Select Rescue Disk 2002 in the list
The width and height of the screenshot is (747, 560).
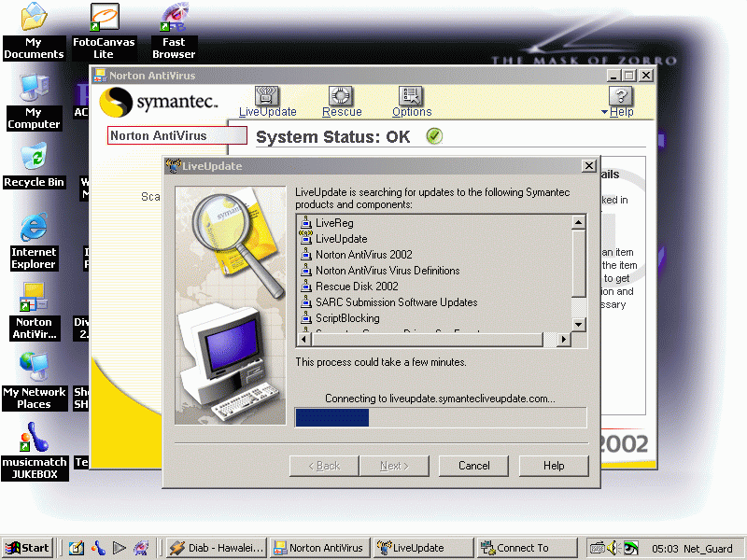357,287
